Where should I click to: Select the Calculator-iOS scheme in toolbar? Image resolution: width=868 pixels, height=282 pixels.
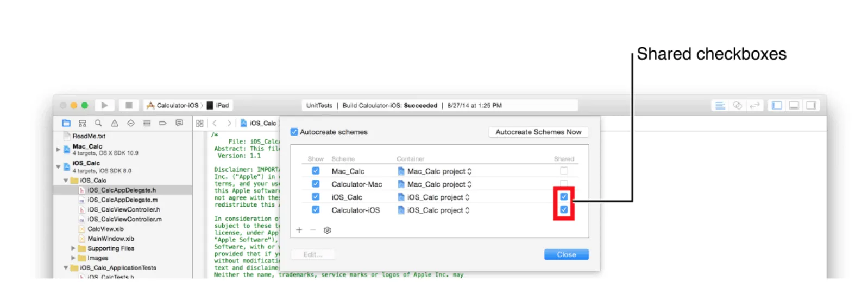tap(173, 105)
